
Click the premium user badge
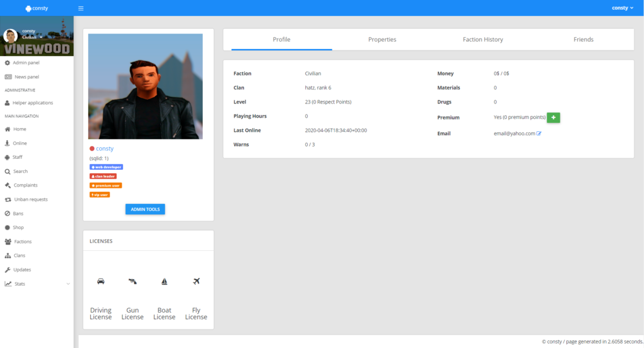coord(106,185)
